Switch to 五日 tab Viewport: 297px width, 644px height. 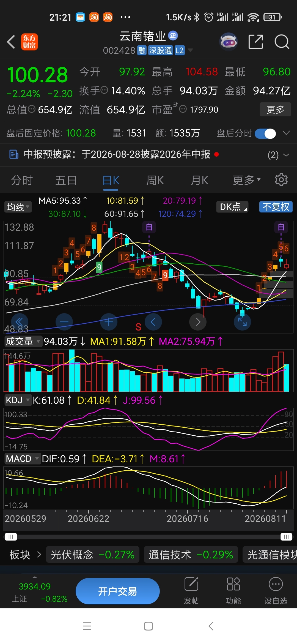(66, 180)
